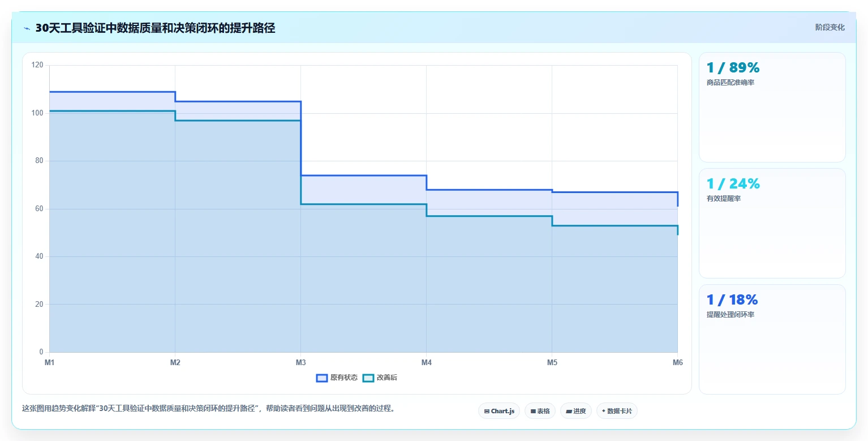This screenshot has height=441, width=868.
Task: Click the M6 axis label
Action: coord(677,362)
